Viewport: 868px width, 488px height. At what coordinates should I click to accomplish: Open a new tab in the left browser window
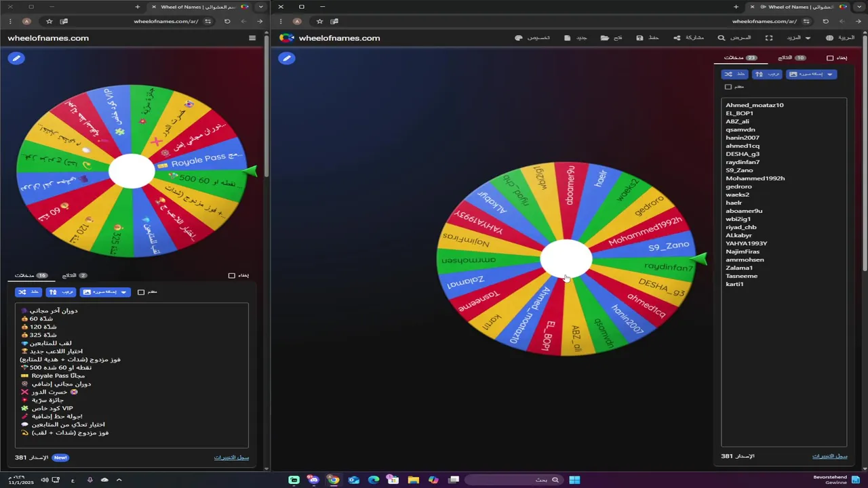(x=138, y=7)
